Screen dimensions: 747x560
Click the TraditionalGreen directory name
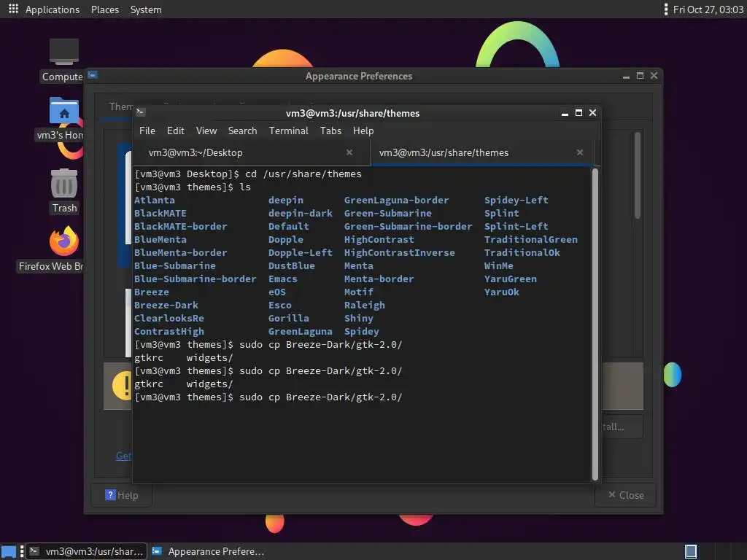click(x=531, y=239)
